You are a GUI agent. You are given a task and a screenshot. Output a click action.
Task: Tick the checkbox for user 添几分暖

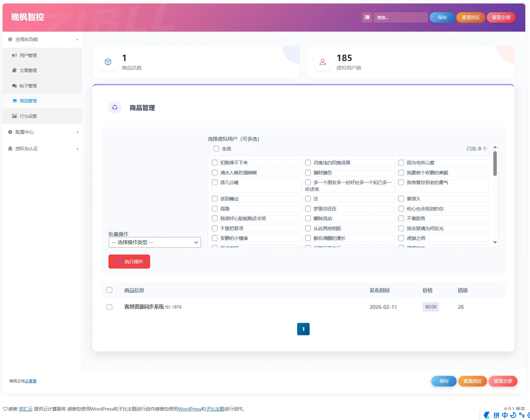pyautogui.click(x=215, y=182)
